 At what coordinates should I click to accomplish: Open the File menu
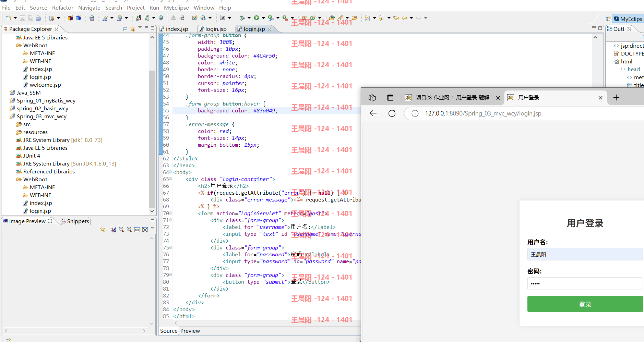click(6, 8)
